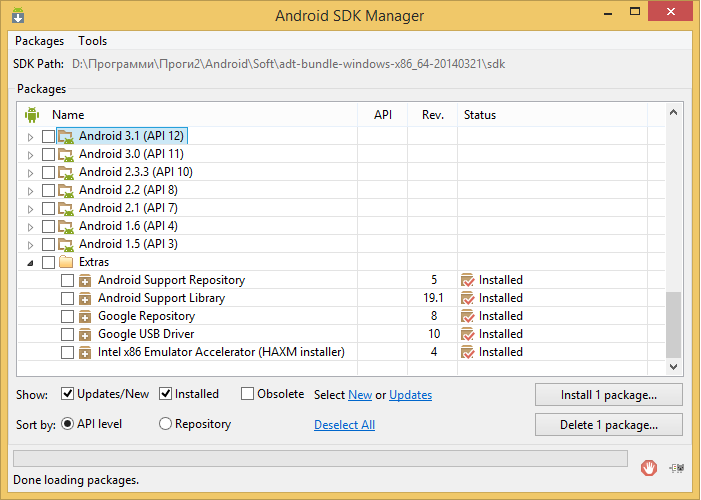Click the Android 2.3.3 (API 10) folder icon

[x=66, y=172]
